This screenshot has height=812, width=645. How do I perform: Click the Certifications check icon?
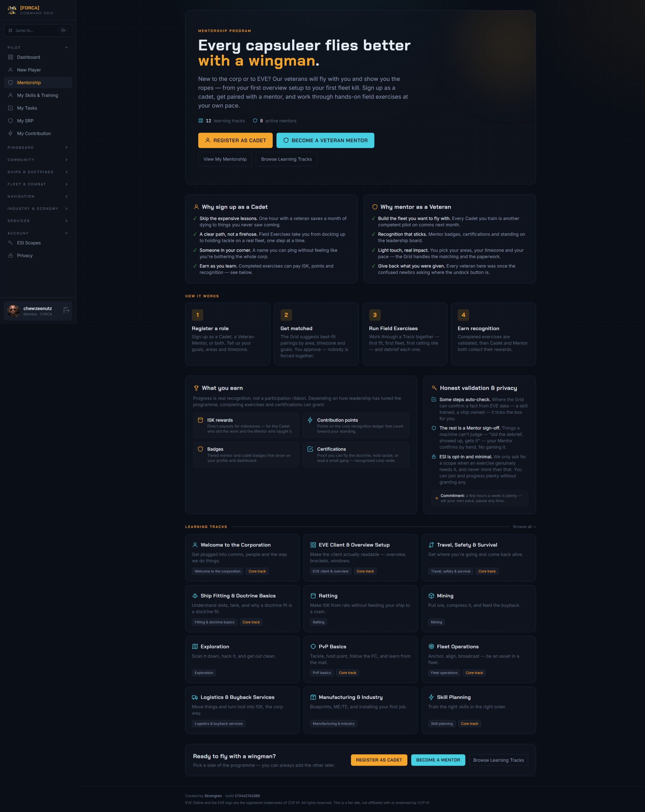(310, 449)
